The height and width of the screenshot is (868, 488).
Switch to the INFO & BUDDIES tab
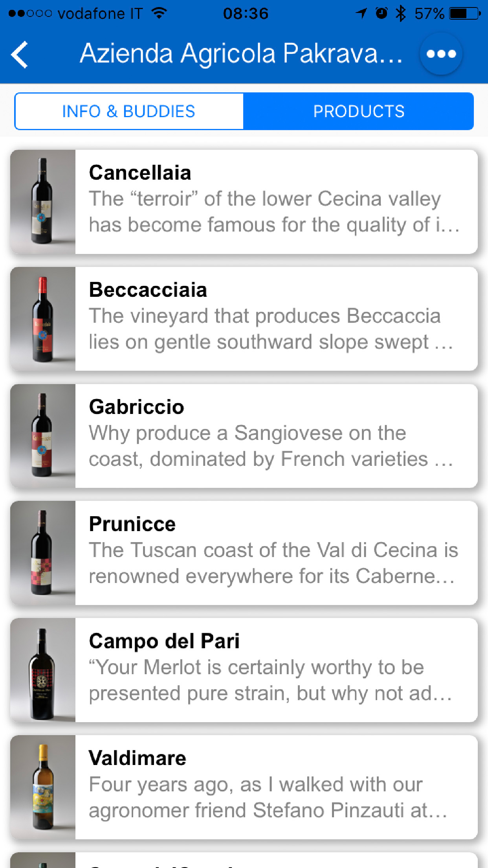[x=129, y=112]
